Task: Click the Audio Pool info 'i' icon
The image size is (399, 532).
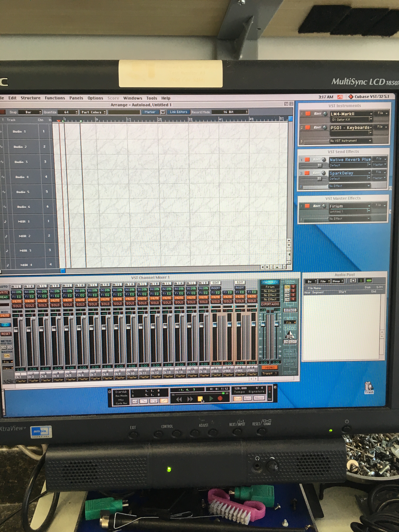Action: pos(361,280)
